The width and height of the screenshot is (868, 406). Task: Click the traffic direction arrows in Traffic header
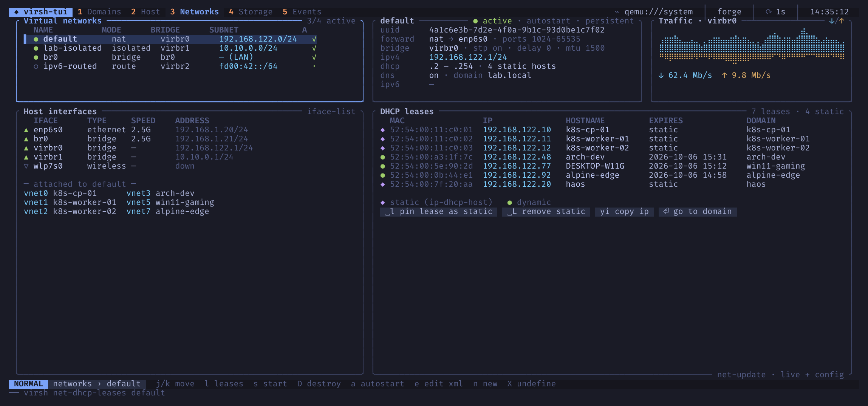pos(837,21)
